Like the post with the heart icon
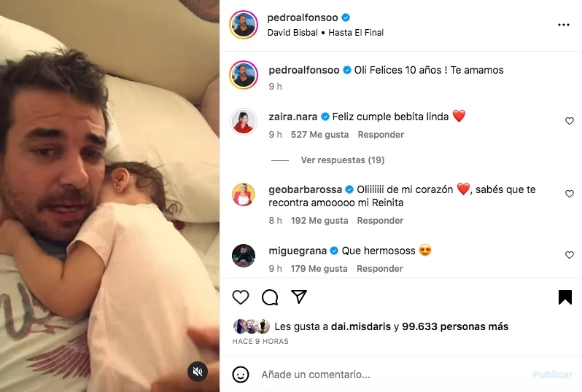 pyautogui.click(x=241, y=297)
